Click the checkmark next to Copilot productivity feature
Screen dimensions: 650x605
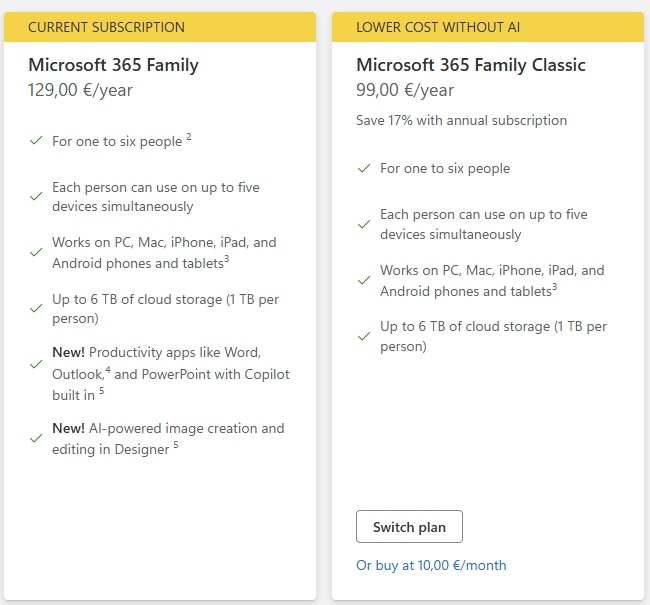coord(36,364)
